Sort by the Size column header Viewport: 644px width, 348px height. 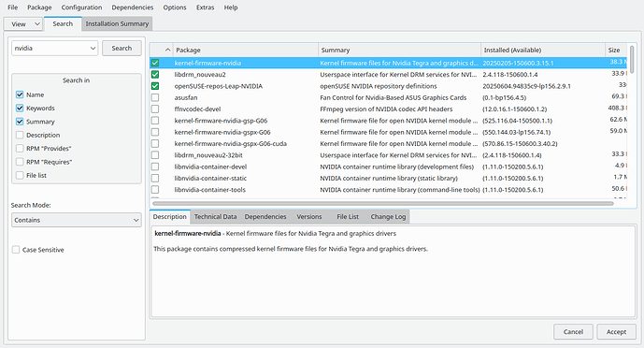[616, 50]
